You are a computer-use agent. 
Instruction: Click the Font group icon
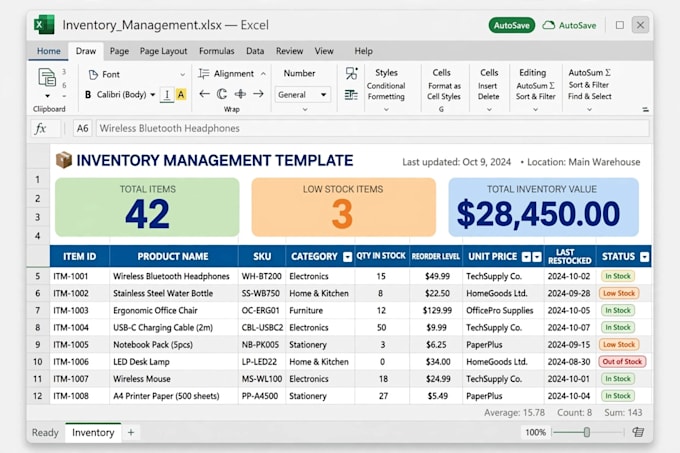(x=93, y=75)
